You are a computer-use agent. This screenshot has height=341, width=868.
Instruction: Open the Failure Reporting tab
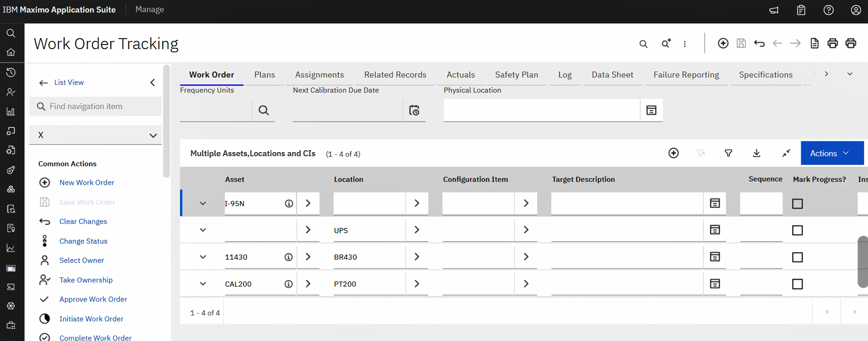(686, 75)
